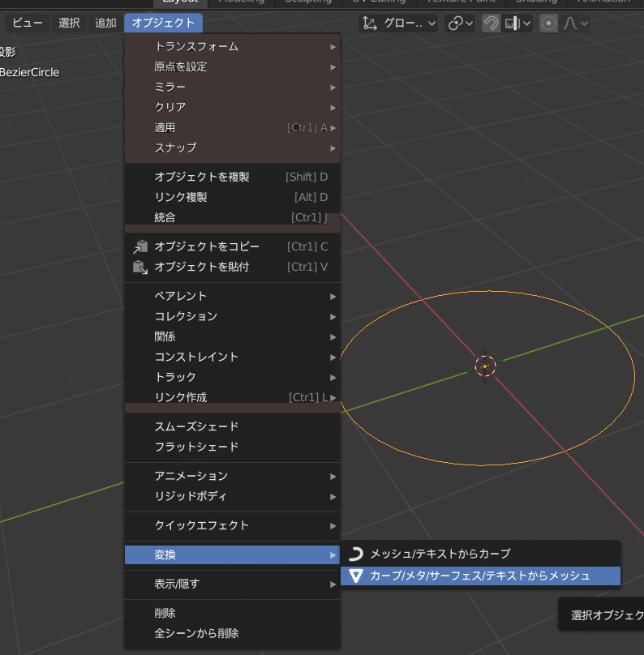The width and height of the screenshot is (644, 655).
Task: Expand the トランスフォーム submenu
Action: click(232, 47)
